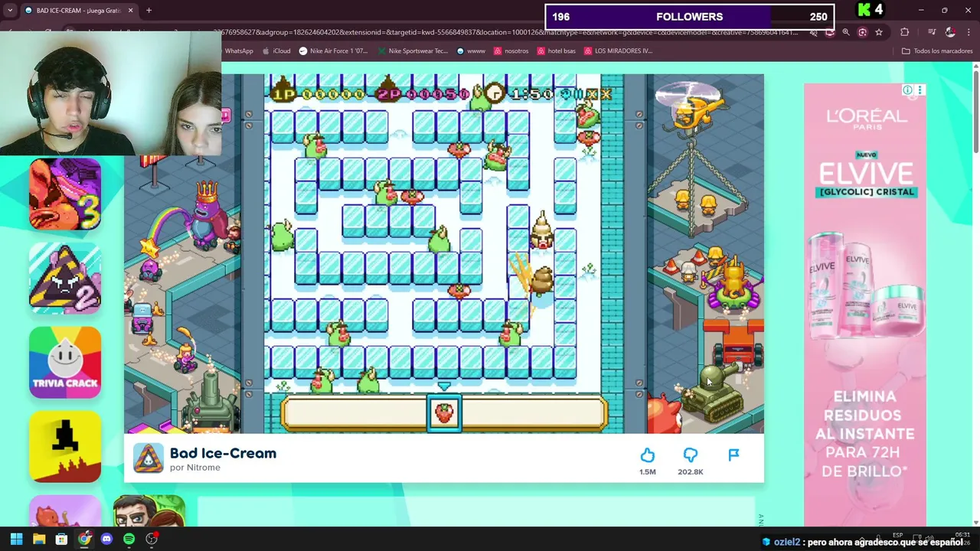Click the ad info icon on L'Oréal ad
The image size is (980, 551).
click(907, 90)
